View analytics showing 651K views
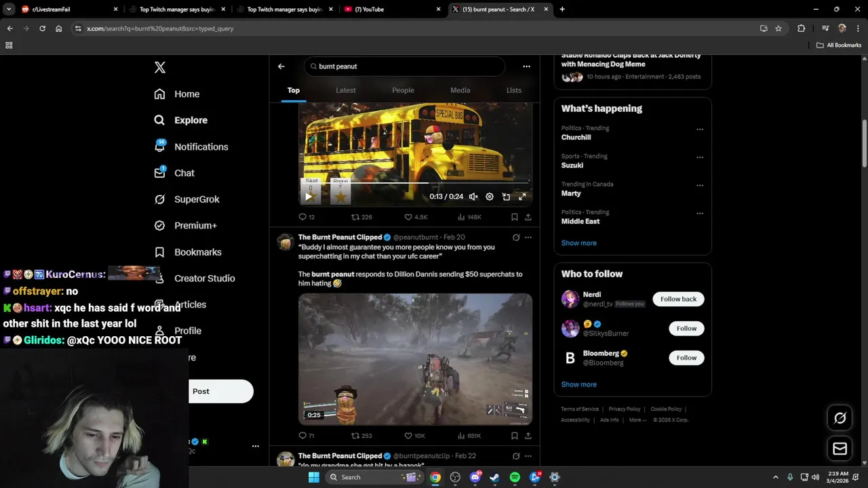The width and height of the screenshot is (868, 488). tap(469, 436)
